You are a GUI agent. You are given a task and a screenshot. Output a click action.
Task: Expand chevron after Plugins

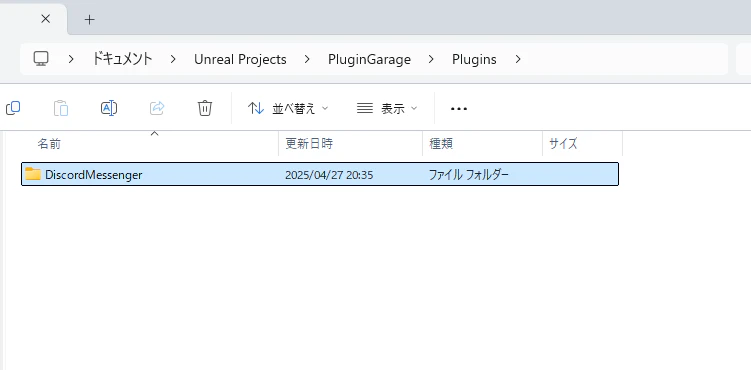[518, 59]
